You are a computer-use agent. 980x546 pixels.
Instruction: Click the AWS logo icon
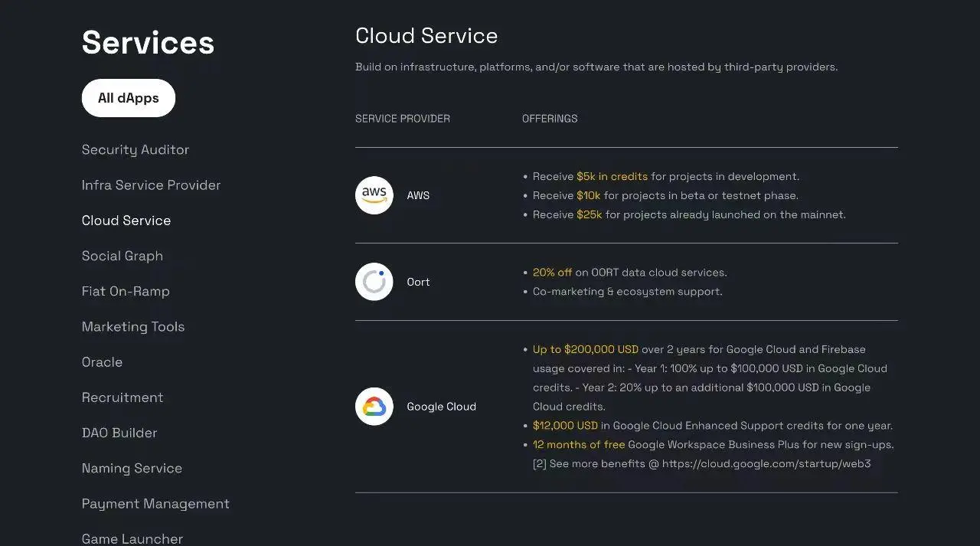tap(374, 195)
